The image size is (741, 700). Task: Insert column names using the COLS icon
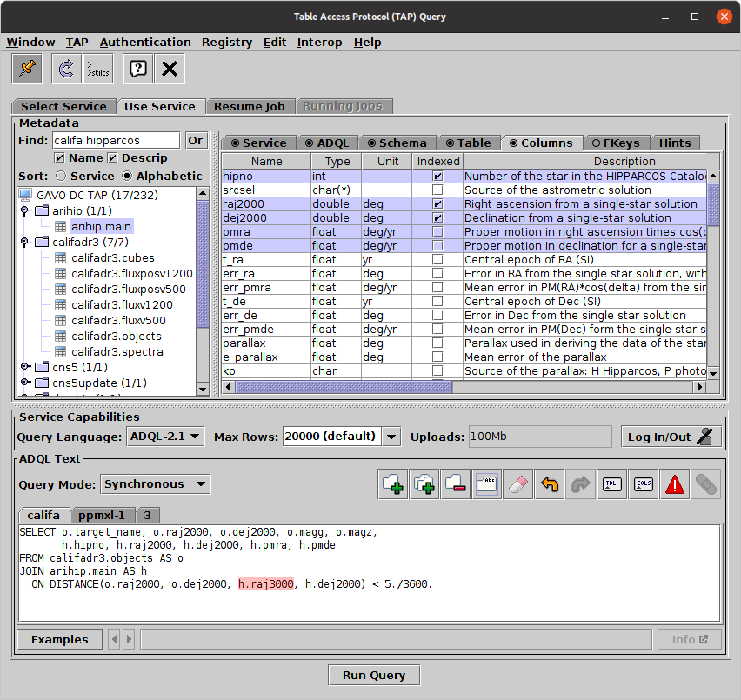pos(644,484)
